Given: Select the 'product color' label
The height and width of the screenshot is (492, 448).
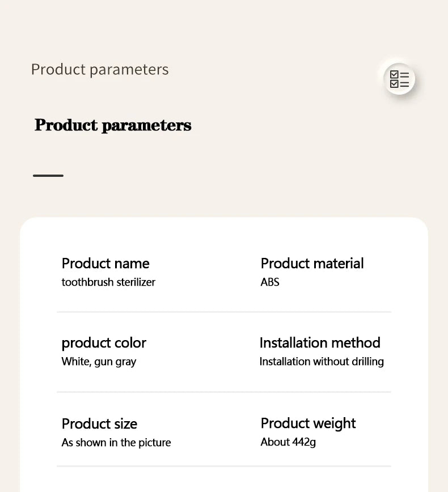Looking at the screenshot, I should pyautogui.click(x=104, y=343).
